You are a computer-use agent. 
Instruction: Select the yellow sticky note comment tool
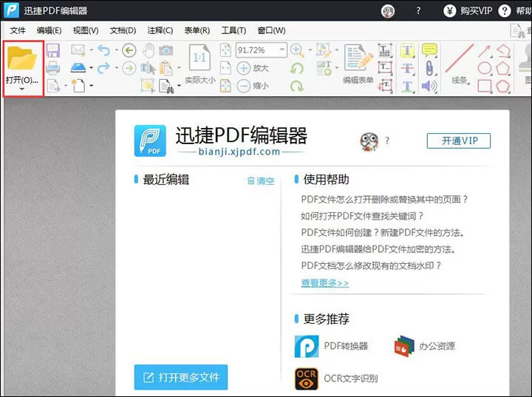pos(429,50)
